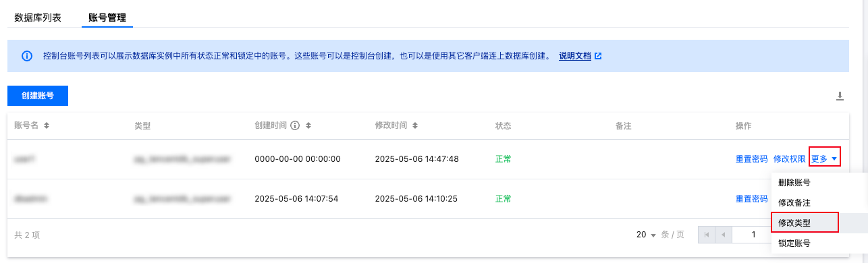Viewport: 868px width, 263px height.
Task: Switch to 数据库列表 tab
Action: click(x=38, y=18)
